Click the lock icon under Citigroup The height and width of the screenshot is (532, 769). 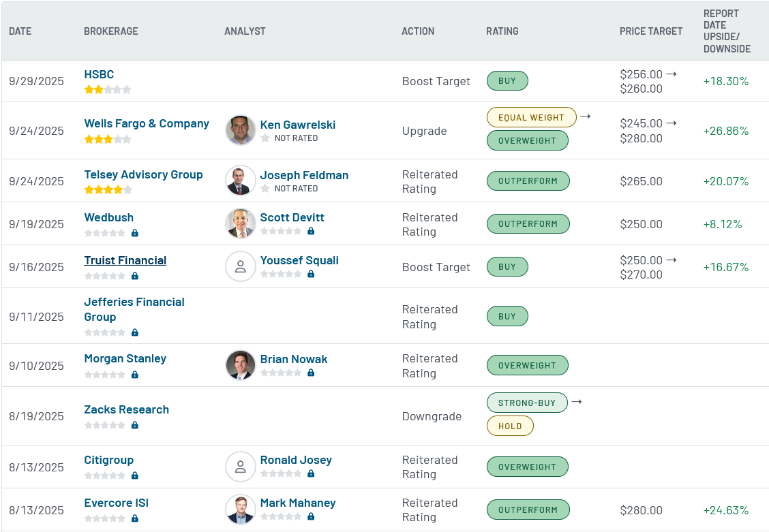tap(135, 475)
